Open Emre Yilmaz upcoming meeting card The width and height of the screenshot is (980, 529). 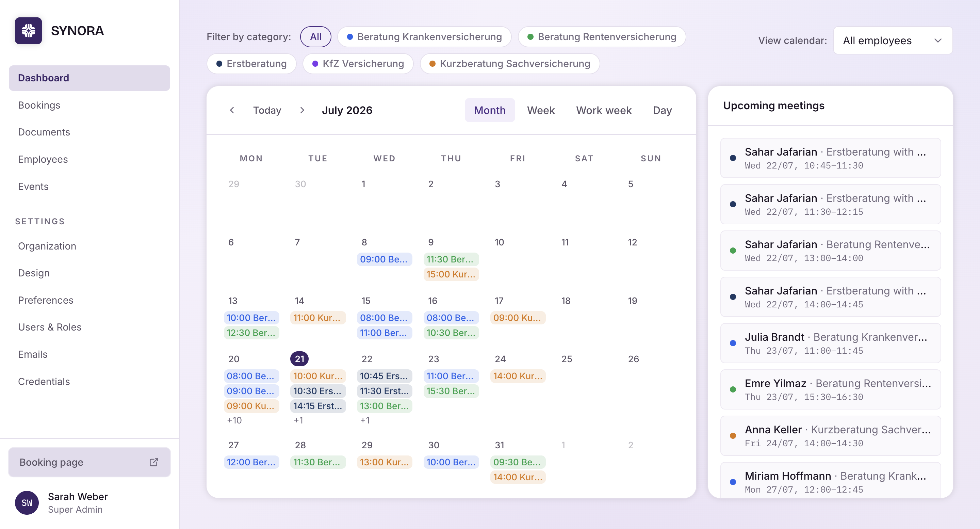(830, 389)
